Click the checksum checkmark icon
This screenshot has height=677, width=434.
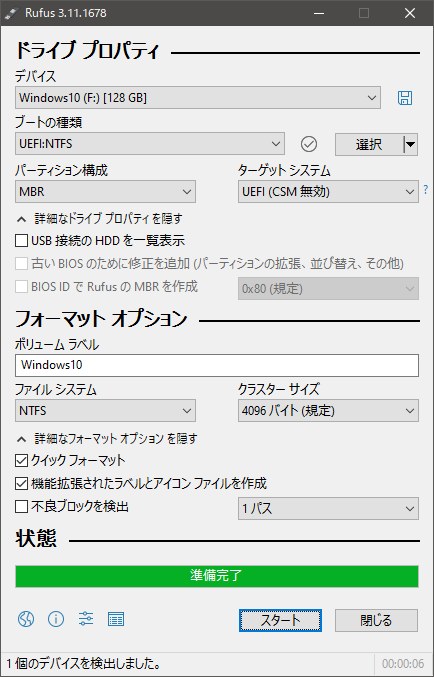tap(309, 144)
